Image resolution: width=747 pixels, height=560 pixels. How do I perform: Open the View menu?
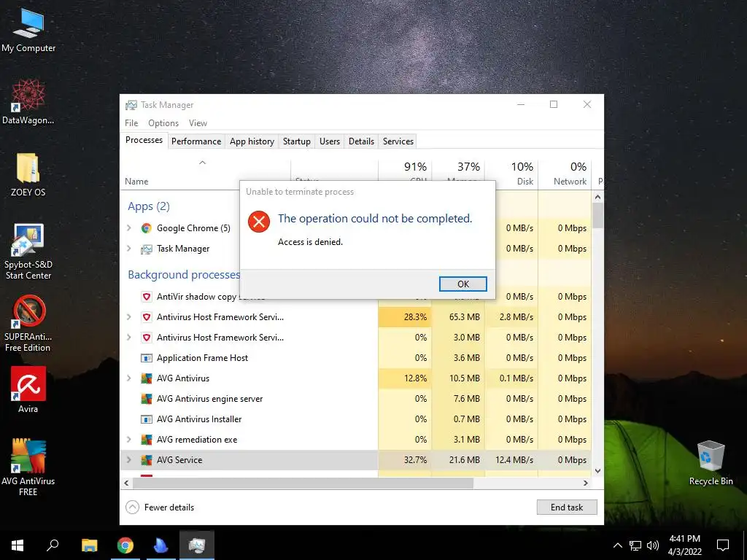coord(198,123)
